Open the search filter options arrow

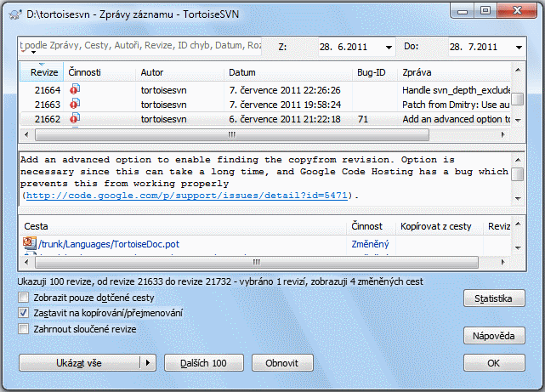33,53
